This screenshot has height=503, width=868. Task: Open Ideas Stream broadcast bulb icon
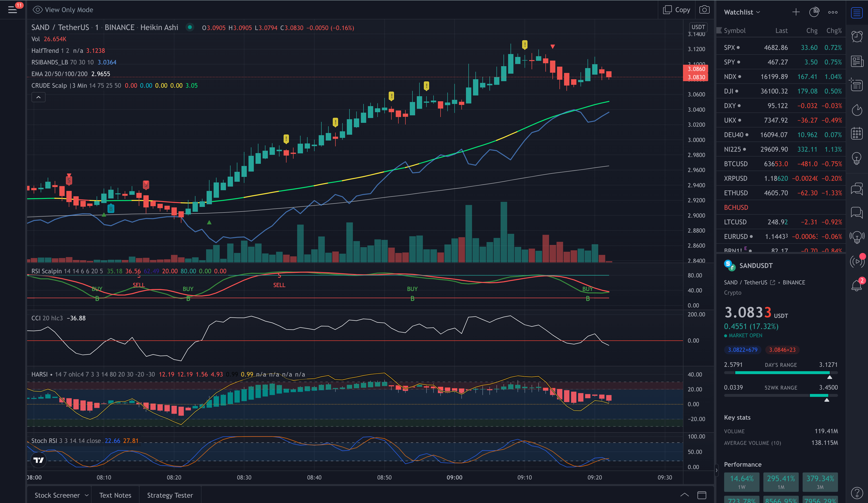pyautogui.click(x=857, y=237)
